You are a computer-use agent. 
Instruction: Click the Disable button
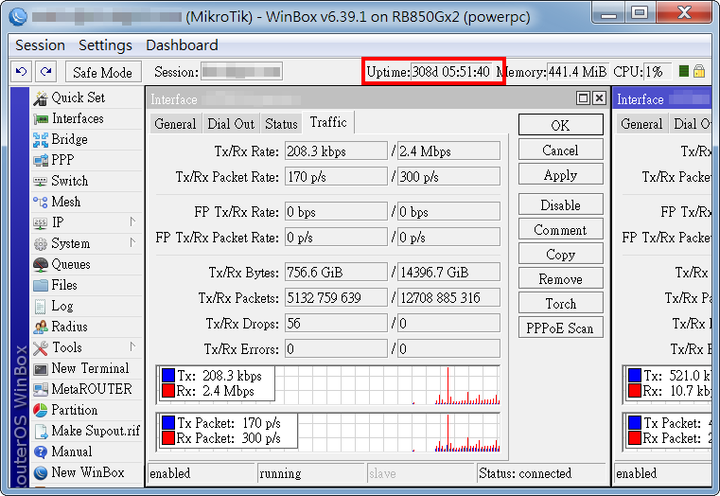(x=561, y=205)
